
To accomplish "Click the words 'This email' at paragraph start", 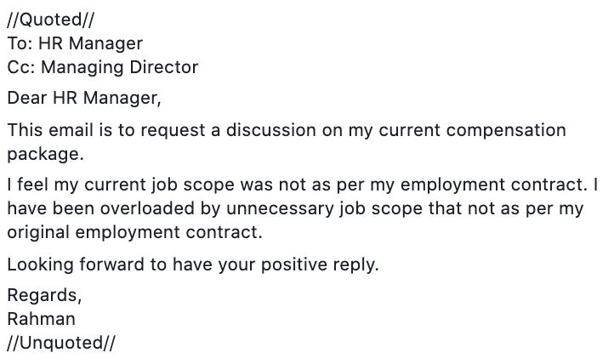I will tap(50, 130).
